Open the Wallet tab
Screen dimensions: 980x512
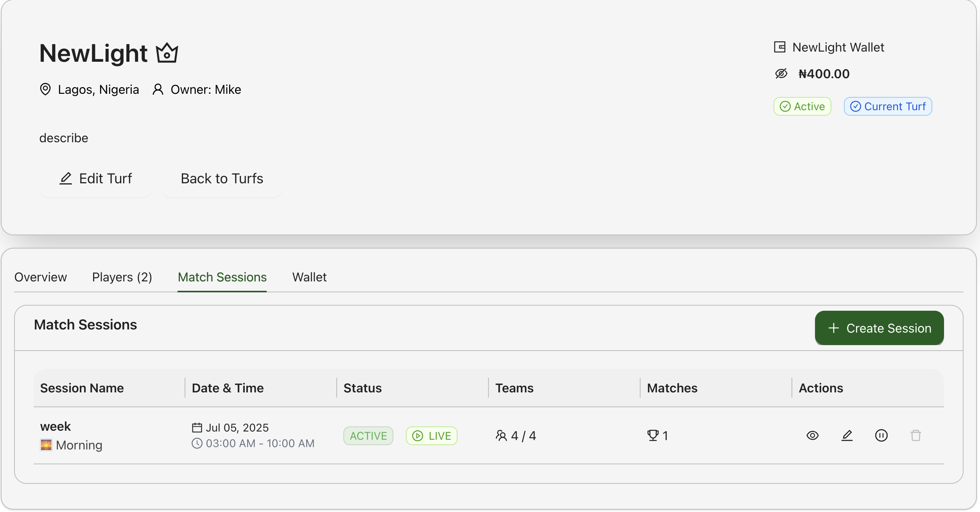(309, 277)
